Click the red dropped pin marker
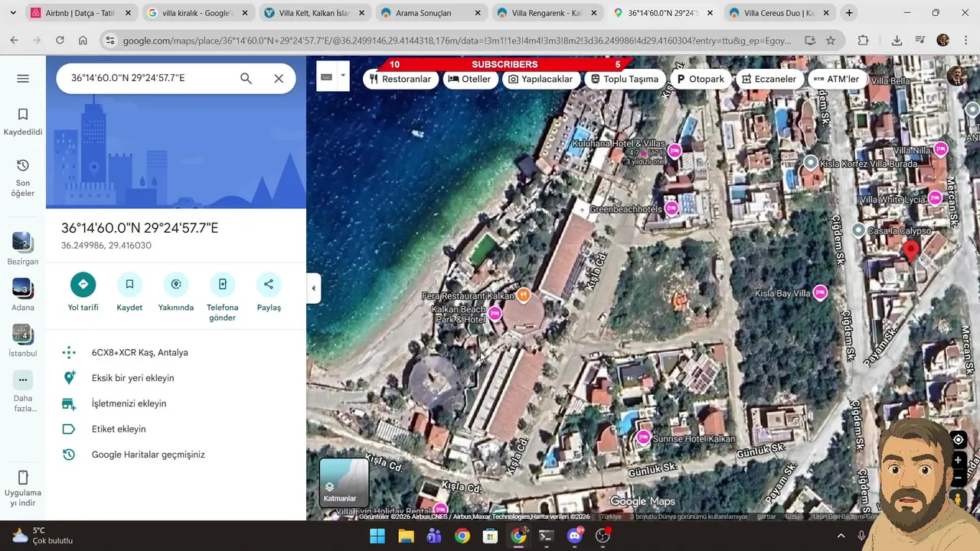 point(911,253)
